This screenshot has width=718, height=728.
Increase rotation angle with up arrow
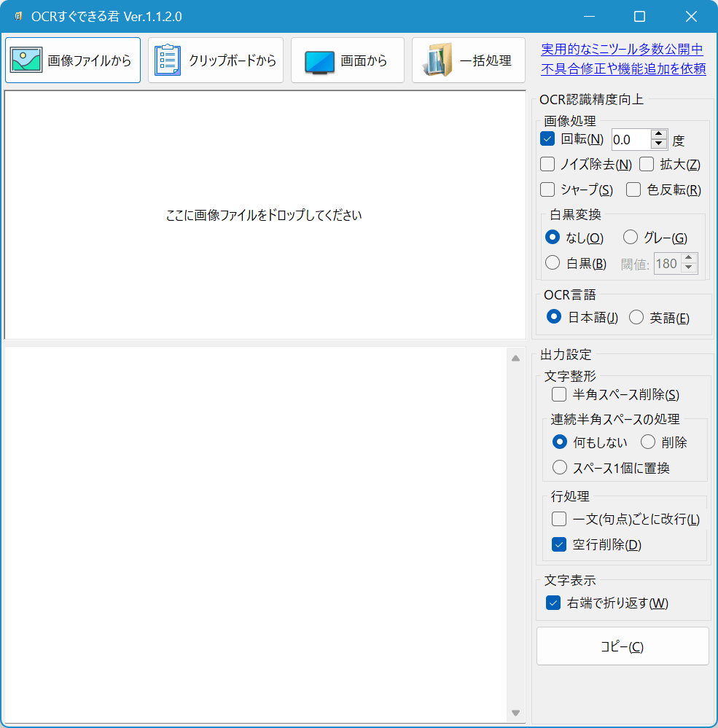click(x=658, y=135)
